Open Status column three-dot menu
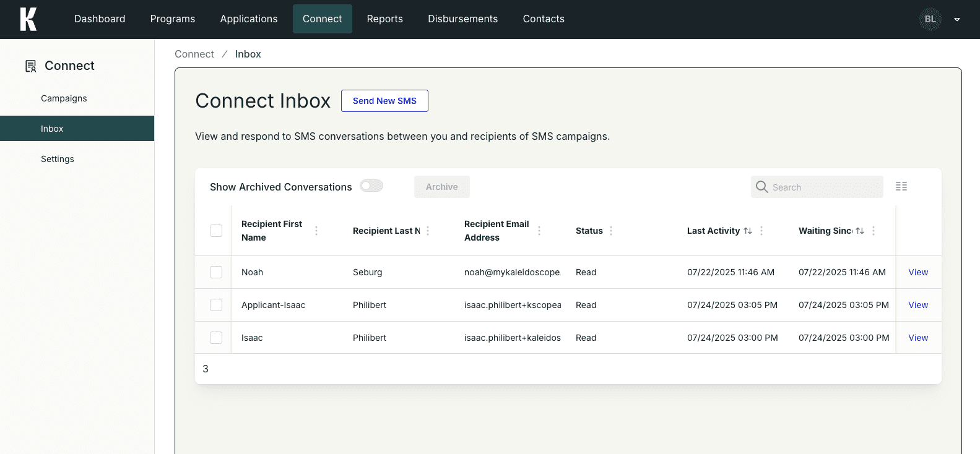The image size is (980, 454). (611, 231)
